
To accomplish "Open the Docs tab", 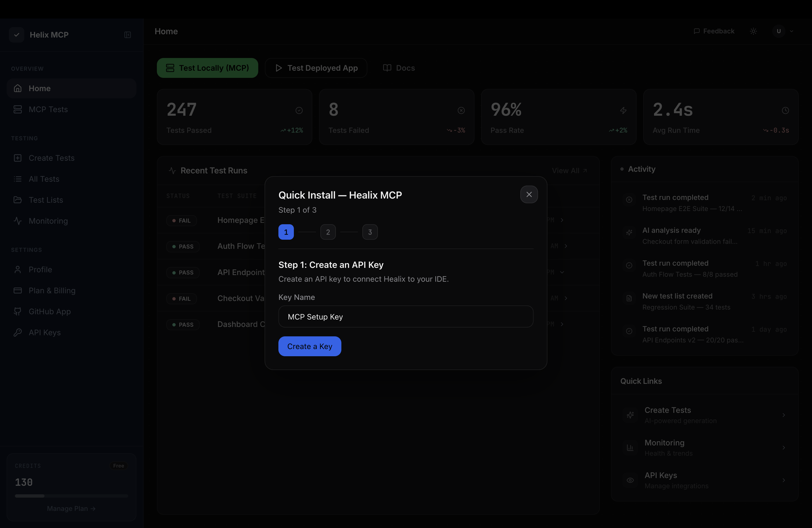I will (x=399, y=68).
